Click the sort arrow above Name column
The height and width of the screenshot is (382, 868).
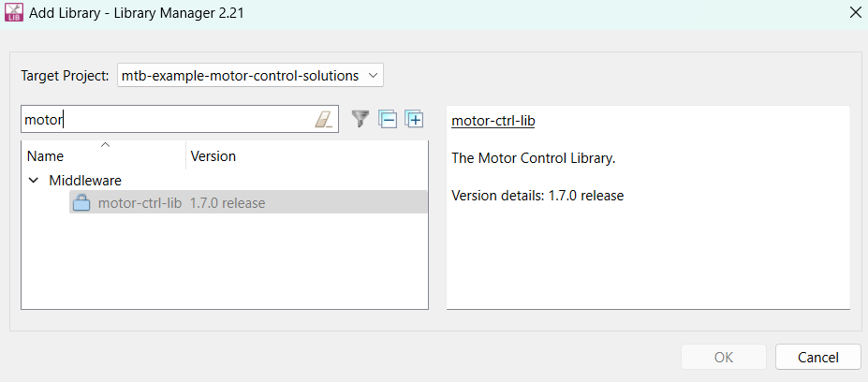pyautogui.click(x=105, y=144)
